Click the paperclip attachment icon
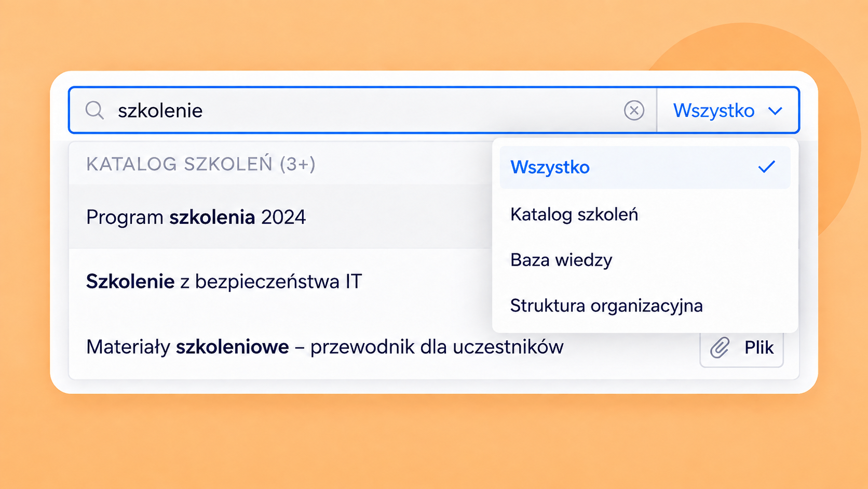Viewport: 868px width, 489px height. tap(720, 348)
